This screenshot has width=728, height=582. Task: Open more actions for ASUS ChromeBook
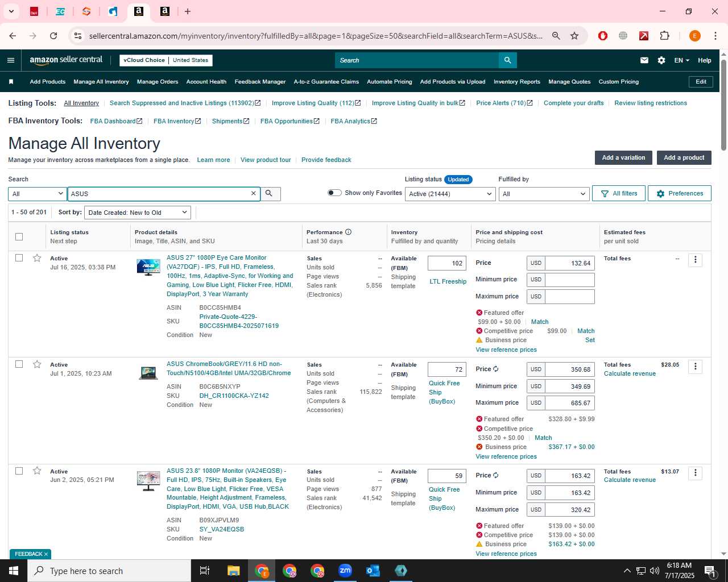[x=695, y=367]
